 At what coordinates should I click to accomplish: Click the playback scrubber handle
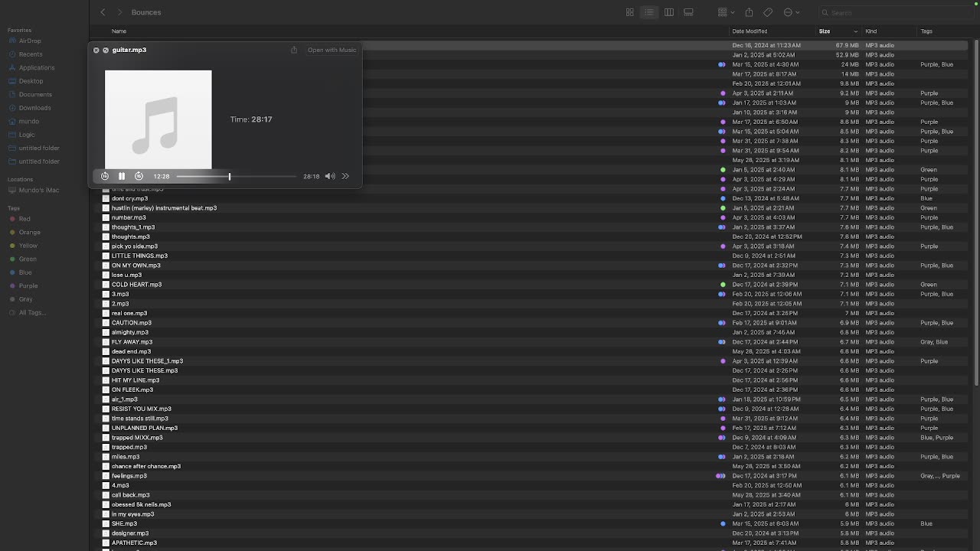(x=229, y=176)
